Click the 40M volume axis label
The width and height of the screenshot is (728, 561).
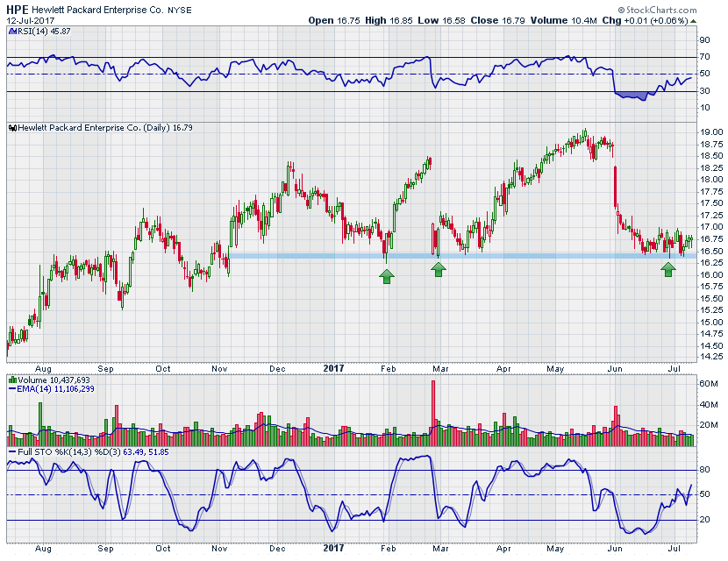[x=709, y=405]
